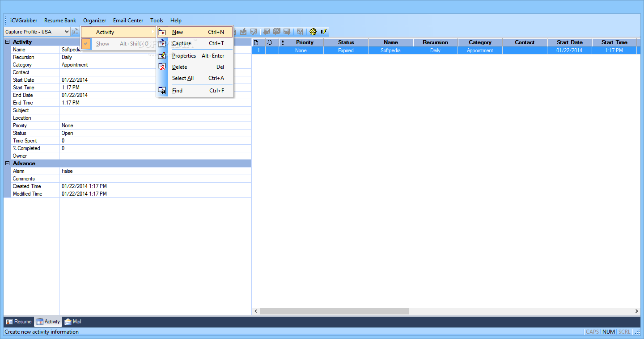Open the Tools menu
Screen dimensions: 644x339
tap(157, 21)
